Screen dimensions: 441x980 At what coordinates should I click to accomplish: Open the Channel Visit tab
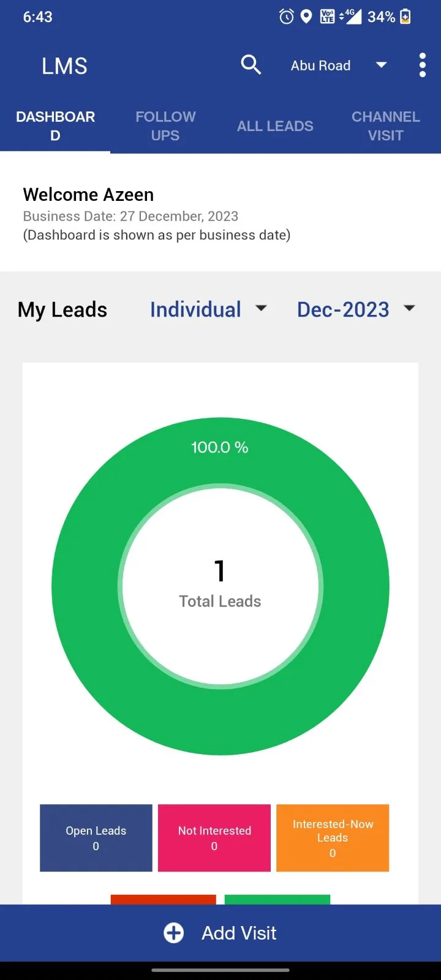click(x=386, y=126)
